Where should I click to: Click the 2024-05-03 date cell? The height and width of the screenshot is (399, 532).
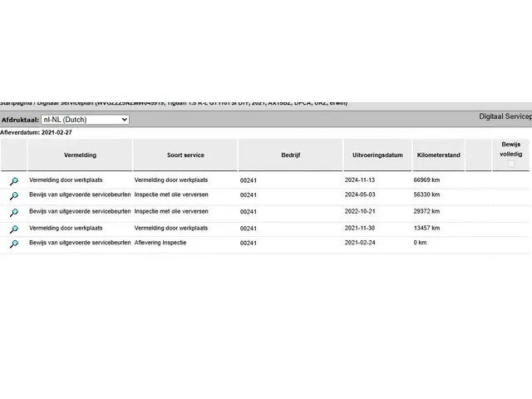coord(362,195)
